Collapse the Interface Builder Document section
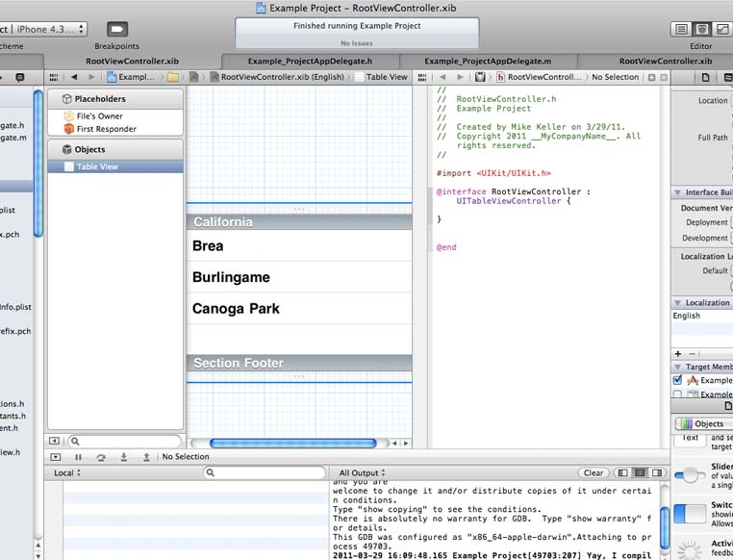Viewport: 733px width, 560px height. (x=677, y=192)
